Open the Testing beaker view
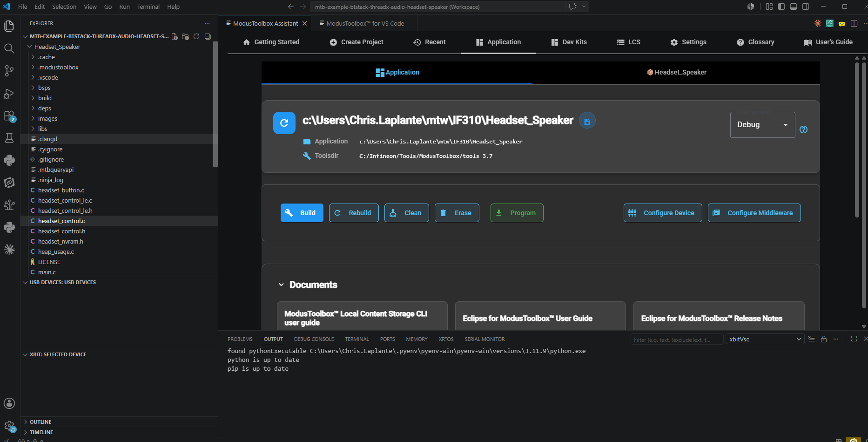The width and height of the screenshot is (868, 442). point(9,138)
